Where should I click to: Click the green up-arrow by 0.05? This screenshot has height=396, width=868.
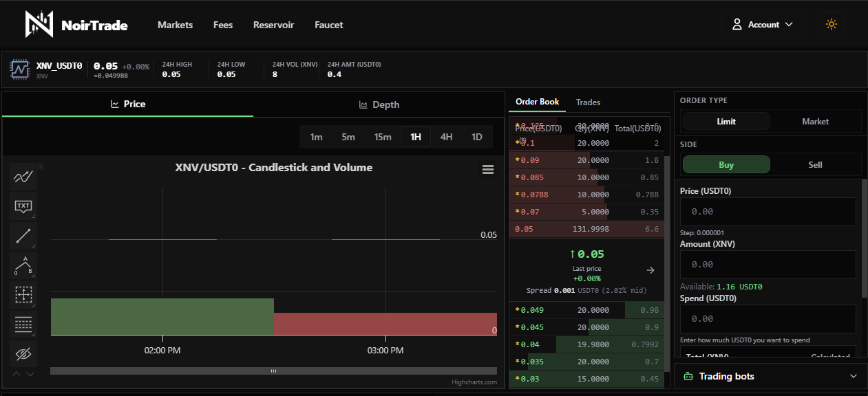572,254
